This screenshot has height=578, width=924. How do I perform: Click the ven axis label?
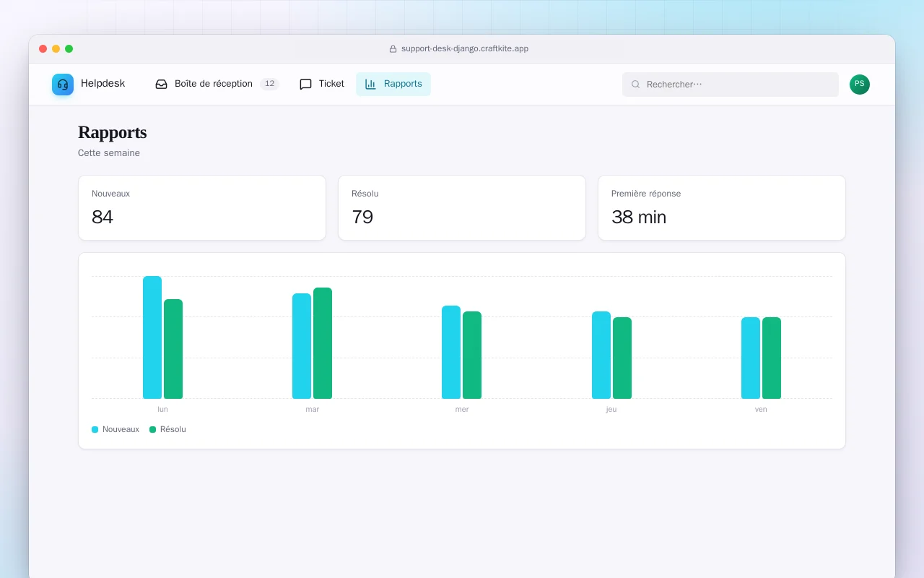761,410
